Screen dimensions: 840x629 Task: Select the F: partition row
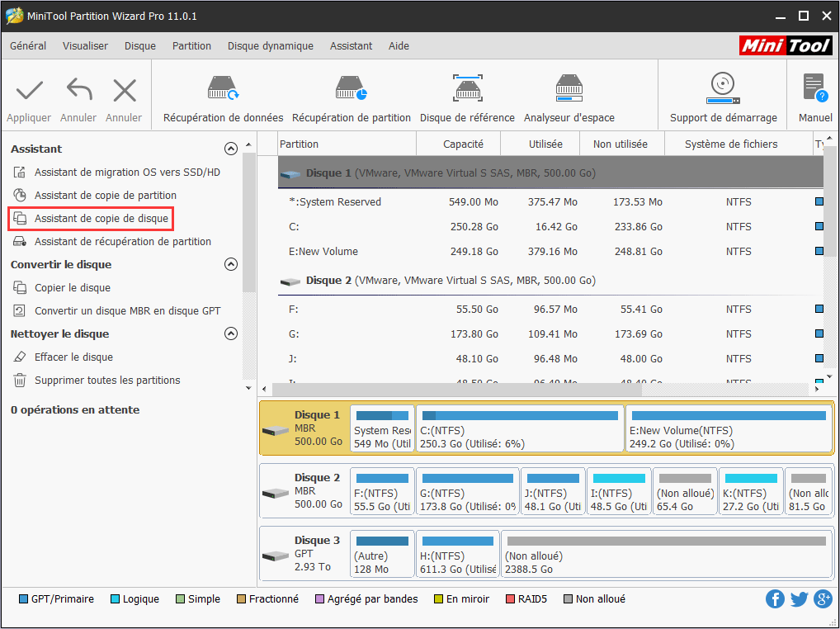(x=550, y=310)
